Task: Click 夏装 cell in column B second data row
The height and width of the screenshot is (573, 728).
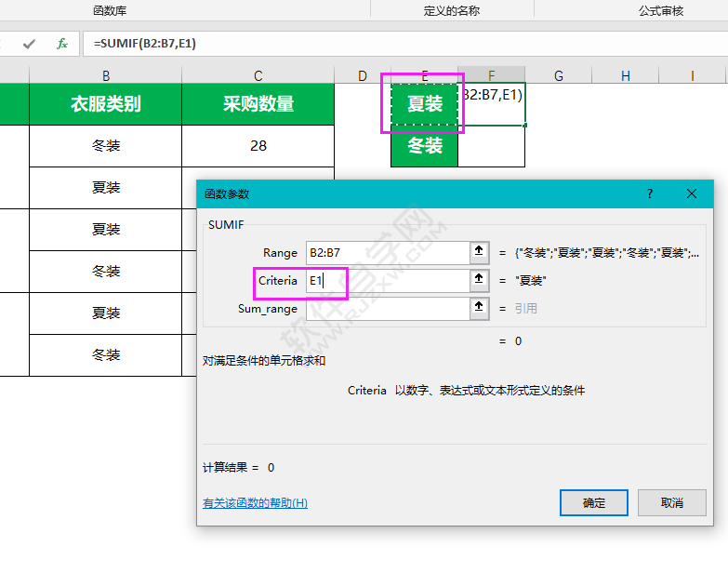Action: click(x=105, y=188)
